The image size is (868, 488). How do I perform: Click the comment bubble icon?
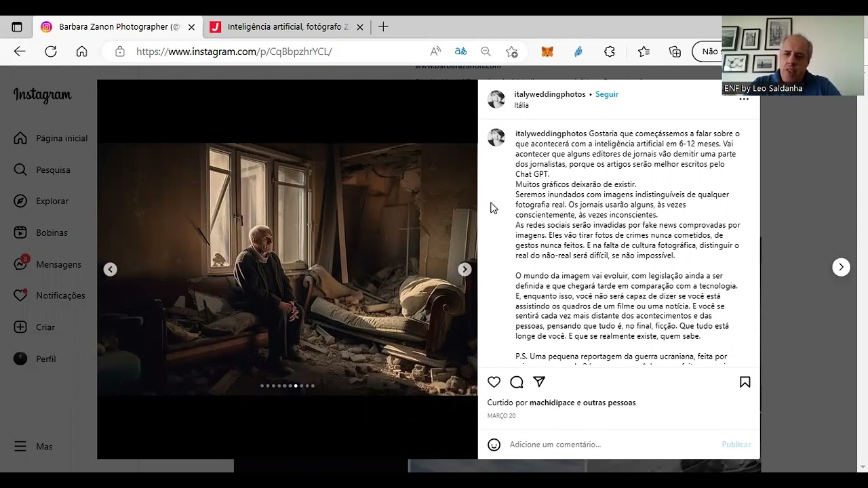[x=517, y=382]
